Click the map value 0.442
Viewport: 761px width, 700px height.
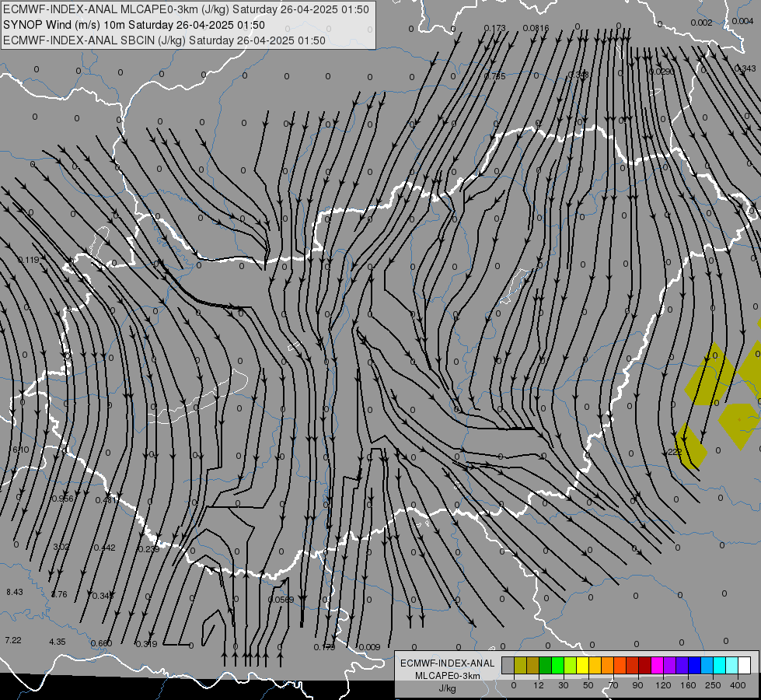pyautogui.click(x=104, y=548)
